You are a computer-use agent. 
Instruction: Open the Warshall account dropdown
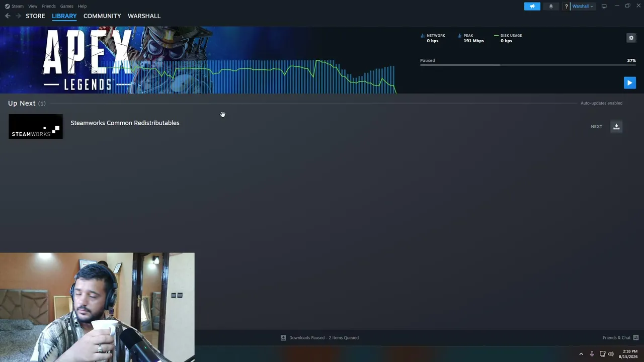tap(583, 6)
